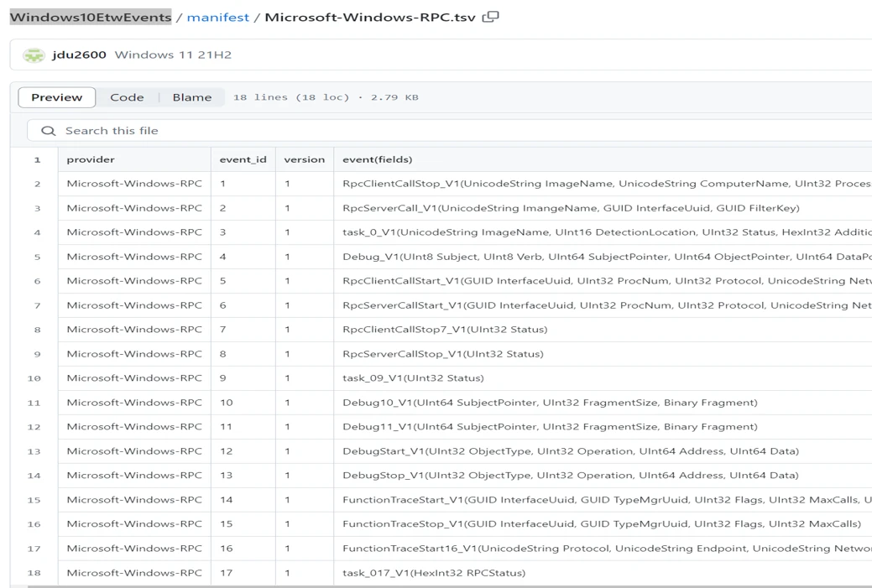The image size is (872, 588).
Task: Select line number 10 in the table
Action: point(34,378)
